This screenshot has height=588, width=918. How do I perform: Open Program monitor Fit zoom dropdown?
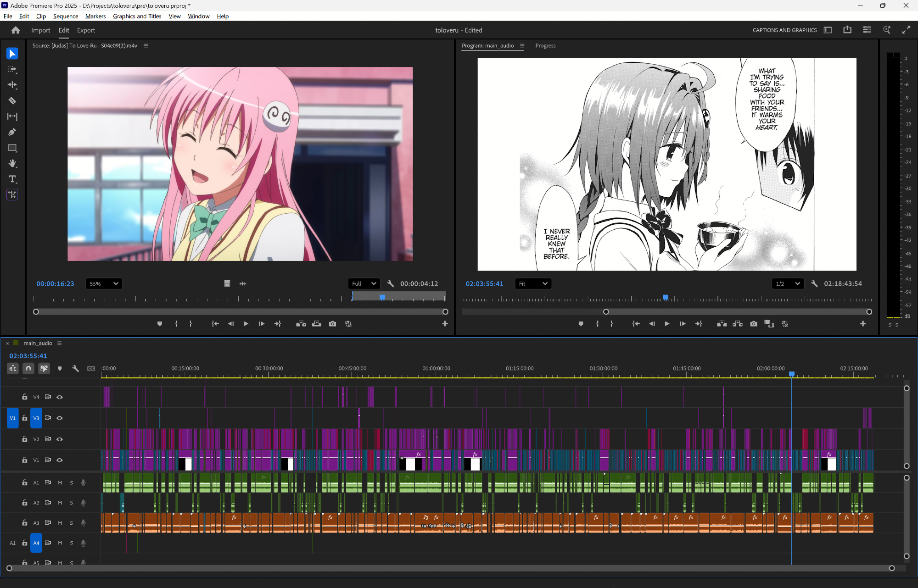tap(533, 283)
